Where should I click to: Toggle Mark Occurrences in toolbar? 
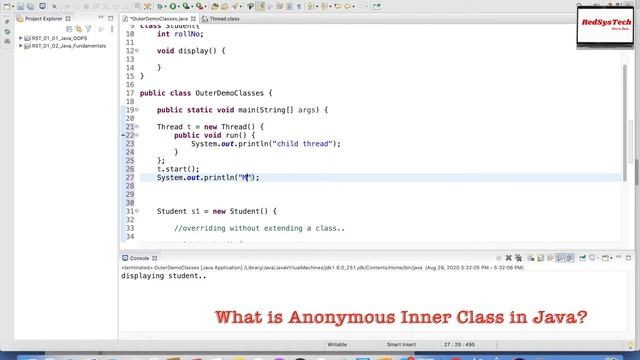[x=260, y=6]
